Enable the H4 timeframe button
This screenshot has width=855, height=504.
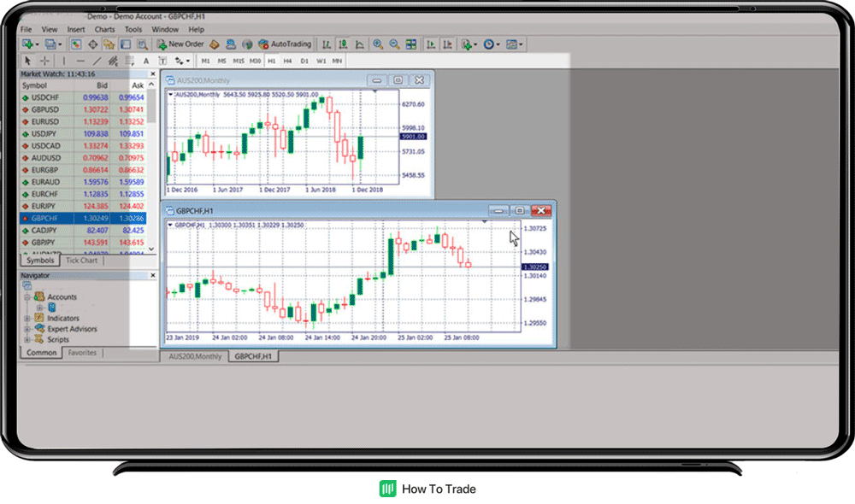click(288, 61)
